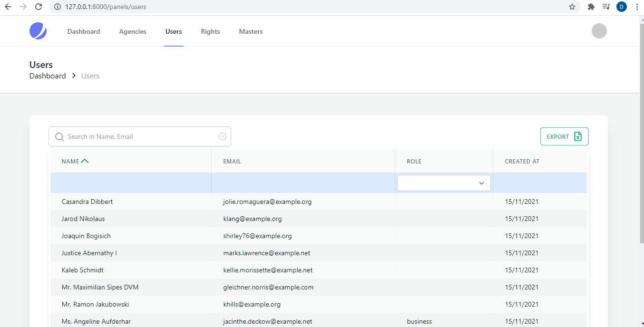Open the Role filter dropdown

(x=444, y=183)
